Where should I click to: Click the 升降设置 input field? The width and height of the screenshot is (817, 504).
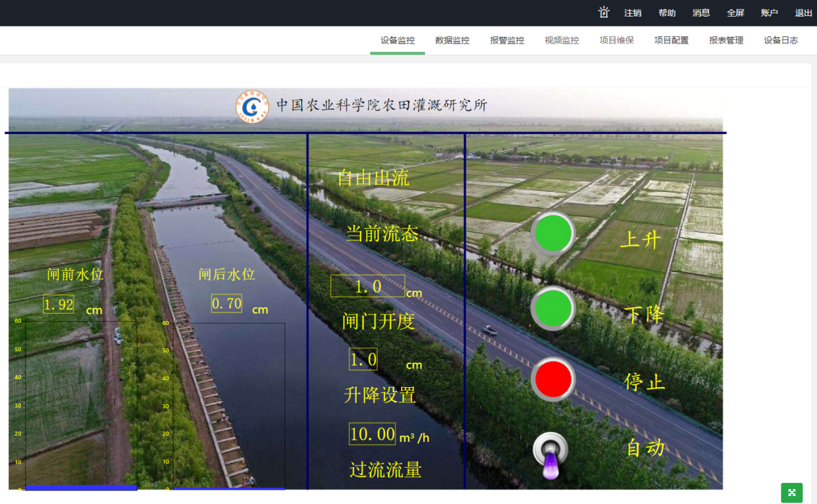tap(363, 359)
